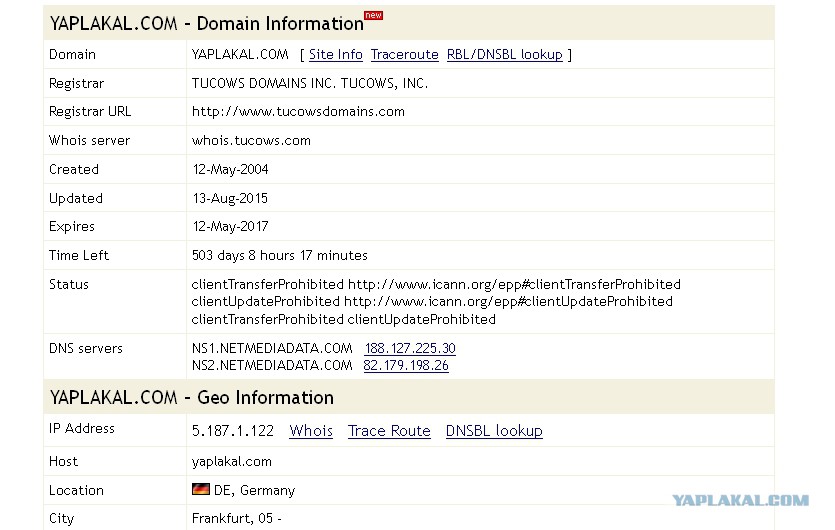Click IP address 188.127.225.30 link
Viewport: 835px width, 530px height.
[410, 348]
